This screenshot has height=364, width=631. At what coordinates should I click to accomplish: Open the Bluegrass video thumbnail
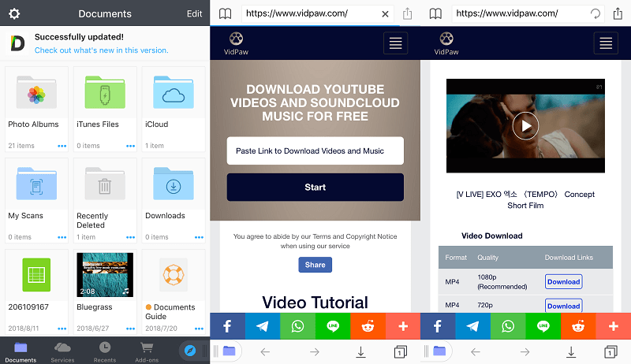(105, 275)
